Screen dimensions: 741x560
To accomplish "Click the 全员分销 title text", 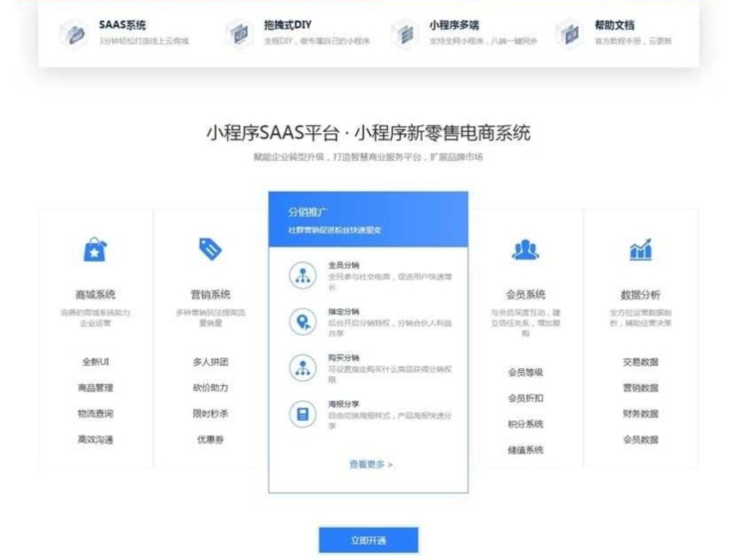I will click(344, 265).
